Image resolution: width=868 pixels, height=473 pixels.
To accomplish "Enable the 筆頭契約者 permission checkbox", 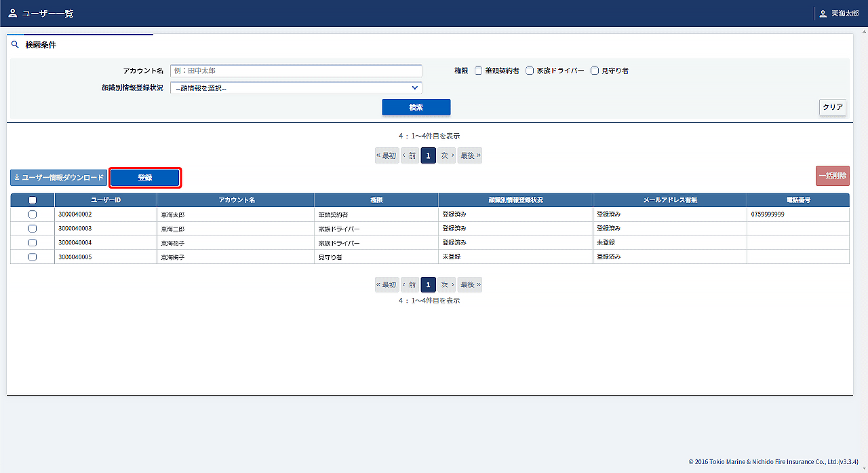I will coord(478,71).
